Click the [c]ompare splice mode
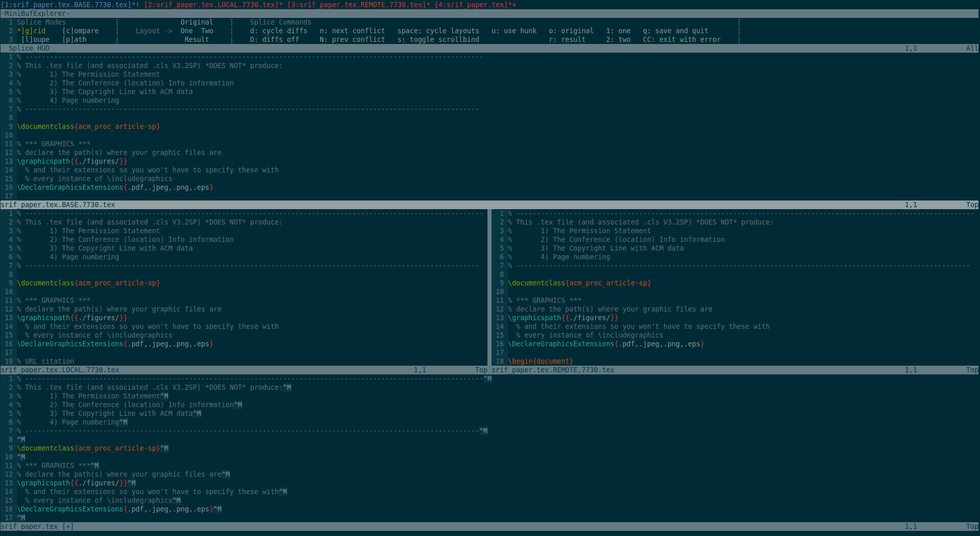The height and width of the screenshot is (536, 980). (80, 31)
